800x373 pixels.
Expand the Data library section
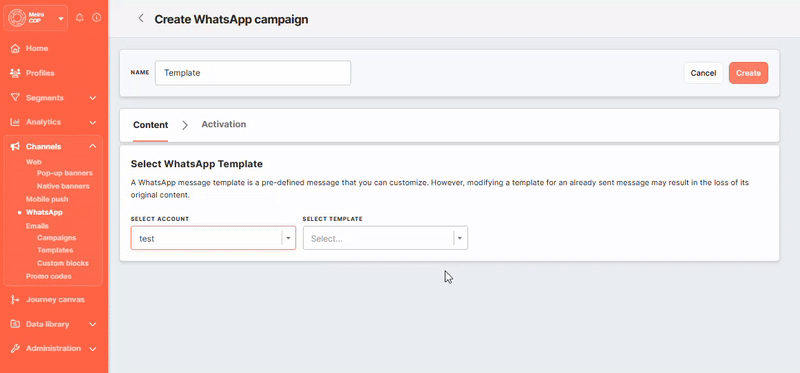93,324
